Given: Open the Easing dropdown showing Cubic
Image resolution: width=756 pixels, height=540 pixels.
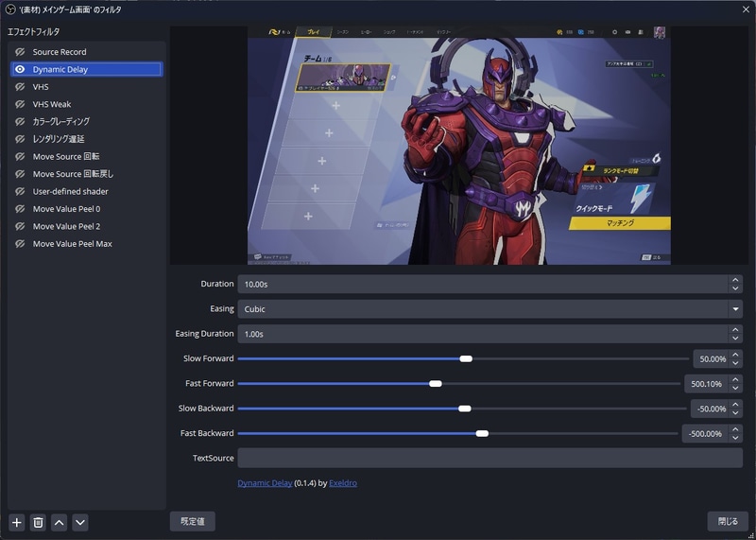Looking at the screenshot, I should click(490, 309).
